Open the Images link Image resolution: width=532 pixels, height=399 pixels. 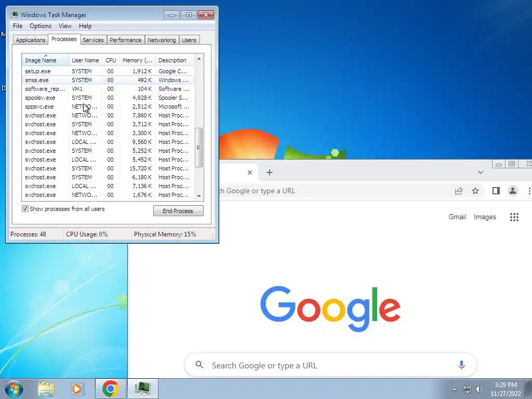[x=485, y=217]
